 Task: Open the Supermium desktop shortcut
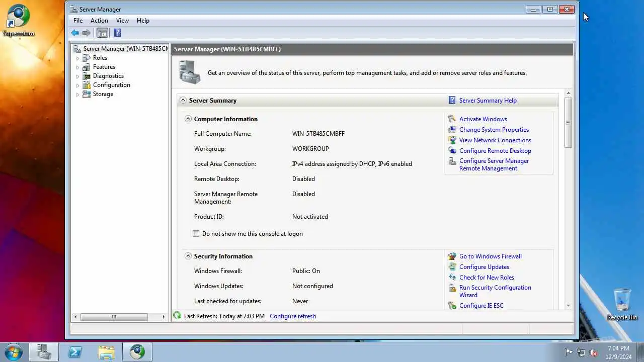pyautogui.click(x=19, y=21)
